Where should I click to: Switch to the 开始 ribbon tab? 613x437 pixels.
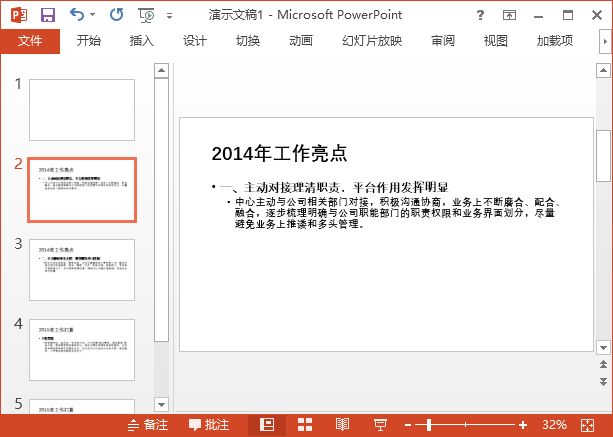[x=89, y=41]
